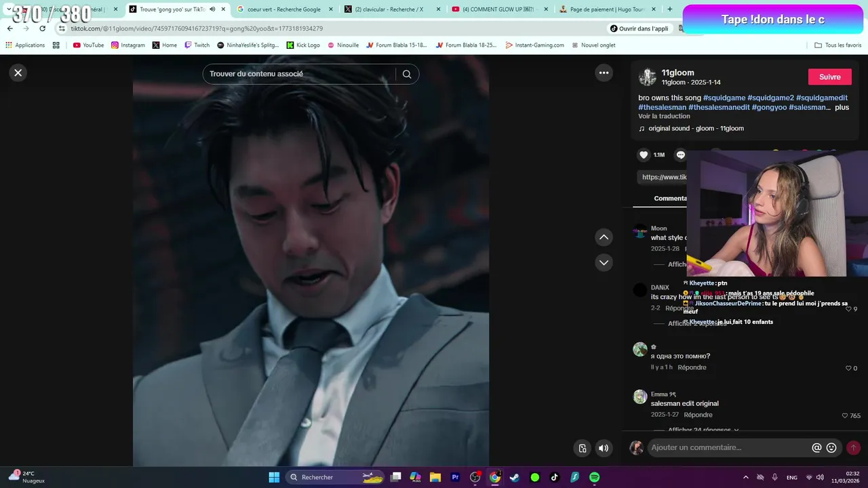Viewport: 868px width, 488px height.
Task: Open the YouTube bookmark
Action: [x=88, y=45]
